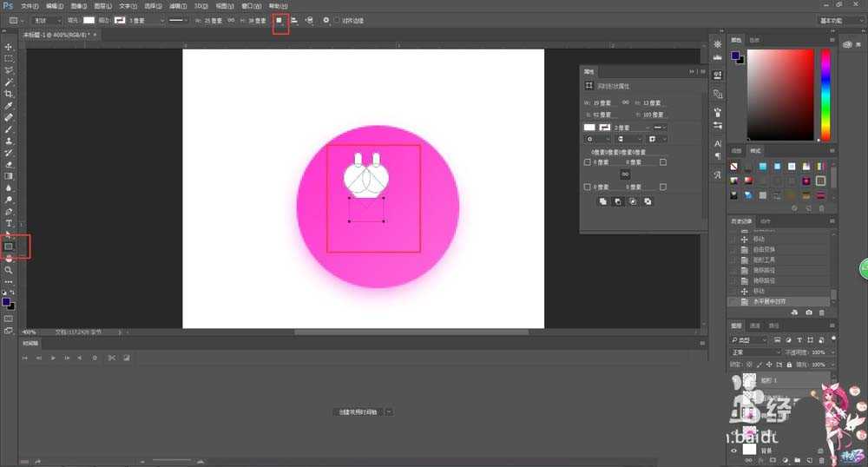Open the workspace switcher dropdown
The image size is (868, 467).
[839, 20]
